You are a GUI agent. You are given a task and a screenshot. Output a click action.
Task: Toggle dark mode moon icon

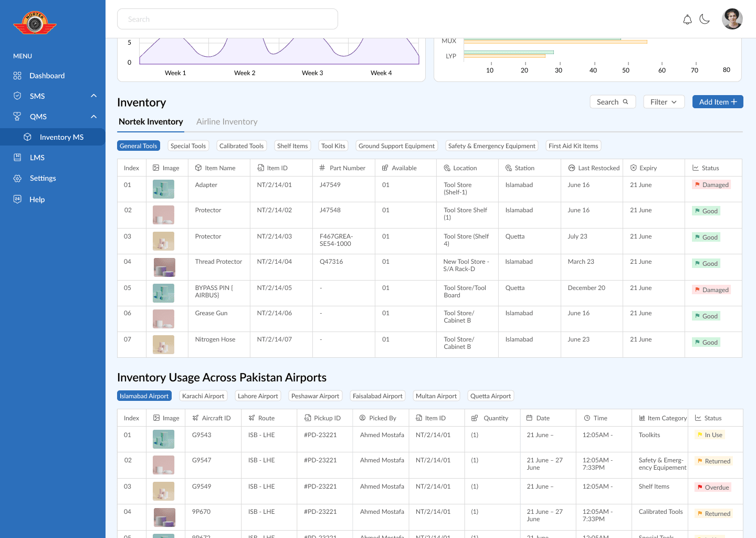coord(705,19)
